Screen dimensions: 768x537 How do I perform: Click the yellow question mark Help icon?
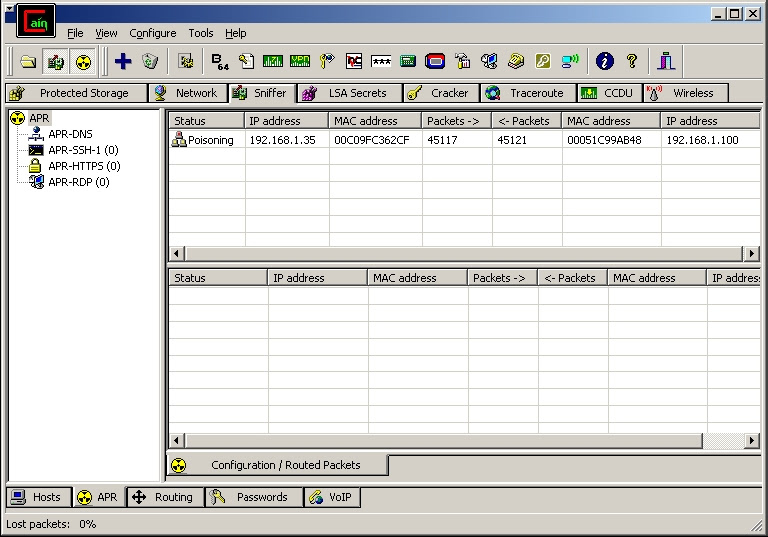pyautogui.click(x=632, y=61)
